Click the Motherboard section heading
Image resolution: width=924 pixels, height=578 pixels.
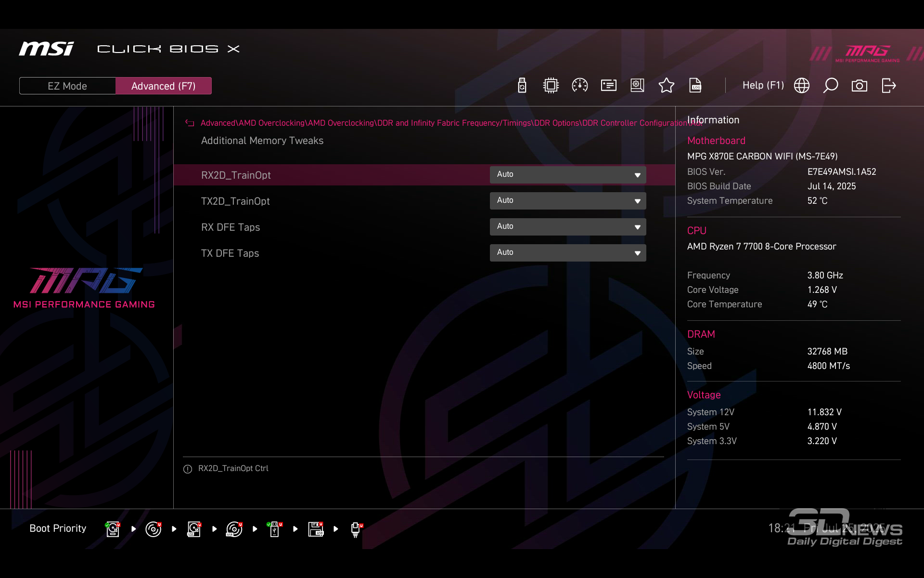pyautogui.click(x=716, y=141)
